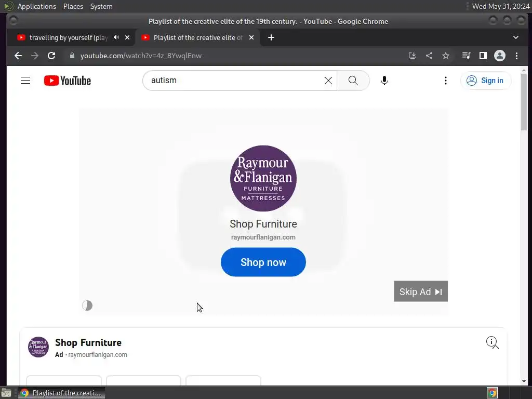Click the Chrome taskbar window button
This screenshot has height=399, width=532.
61,393
